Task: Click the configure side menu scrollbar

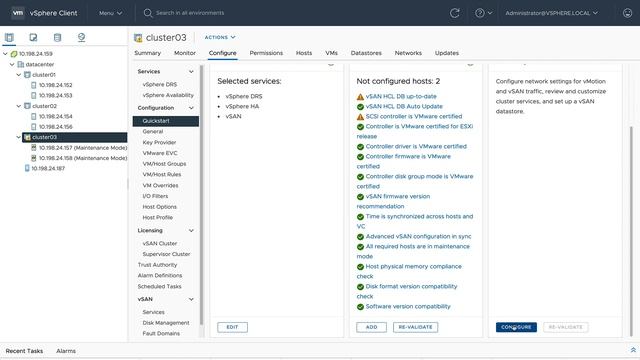Action: 202,195
